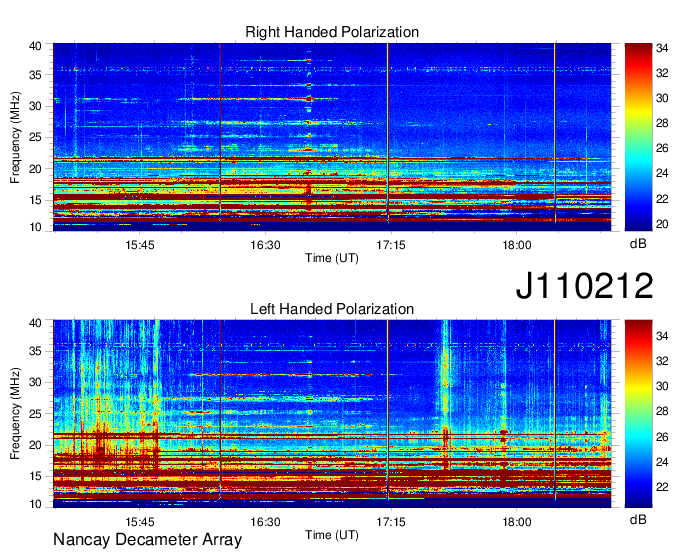Click the 30 frequency tick on top plot
The height and width of the screenshot is (552, 680).
click(x=35, y=106)
